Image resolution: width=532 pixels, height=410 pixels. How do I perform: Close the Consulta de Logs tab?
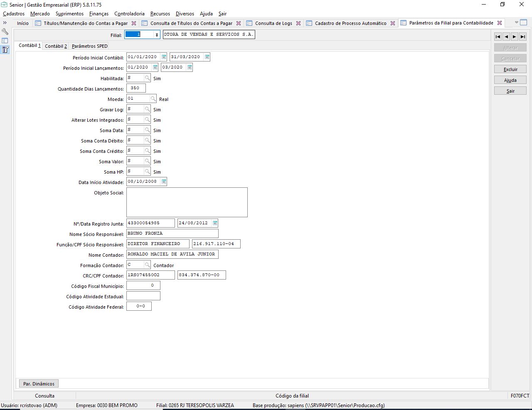[x=298, y=23]
